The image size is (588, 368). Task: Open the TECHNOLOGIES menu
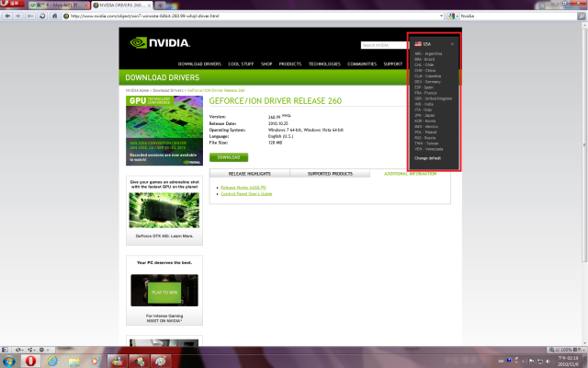pyautogui.click(x=324, y=64)
